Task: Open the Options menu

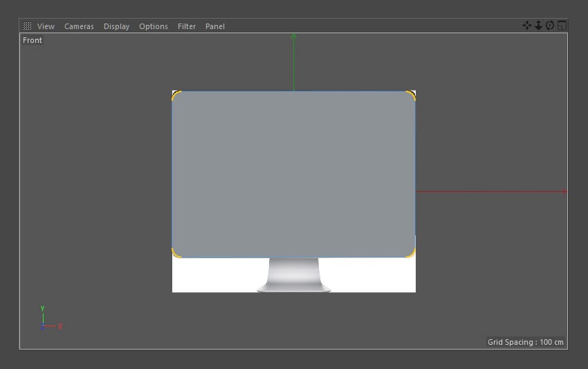Action: (x=154, y=26)
